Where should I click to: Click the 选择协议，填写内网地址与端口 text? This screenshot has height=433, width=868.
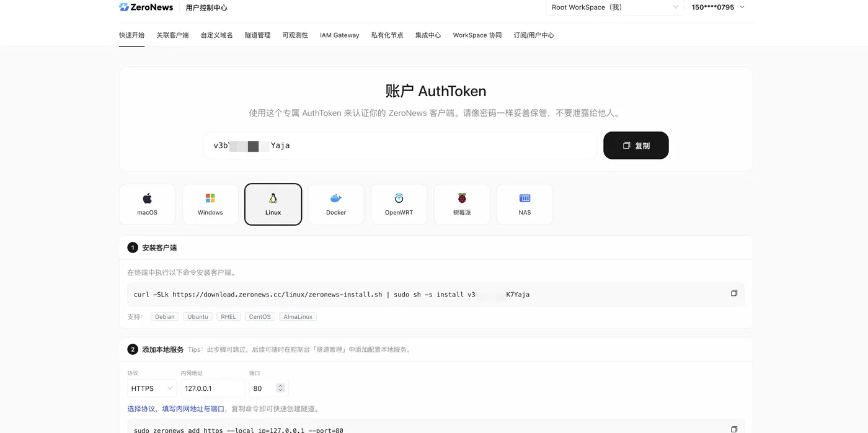[176, 409]
